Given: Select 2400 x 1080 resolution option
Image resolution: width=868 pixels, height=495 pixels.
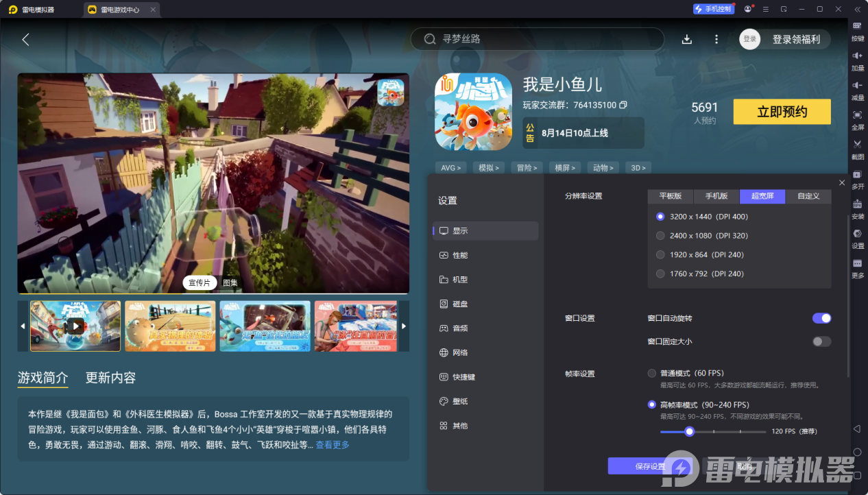Looking at the screenshot, I should point(660,236).
